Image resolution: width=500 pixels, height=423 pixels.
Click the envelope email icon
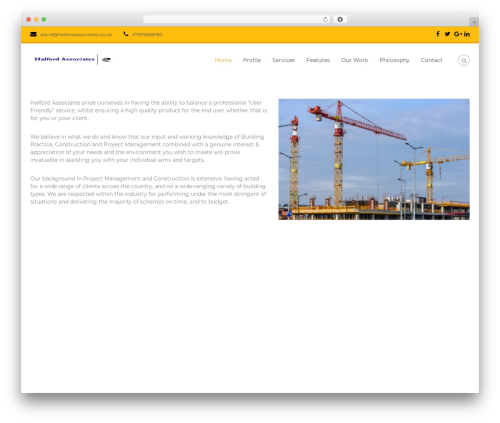33,34
